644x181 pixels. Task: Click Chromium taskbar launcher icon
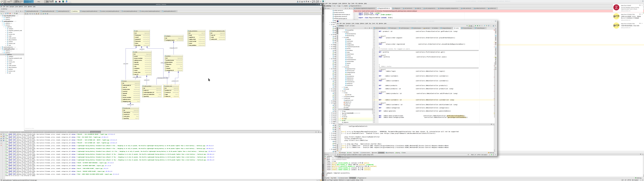(67, 2)
